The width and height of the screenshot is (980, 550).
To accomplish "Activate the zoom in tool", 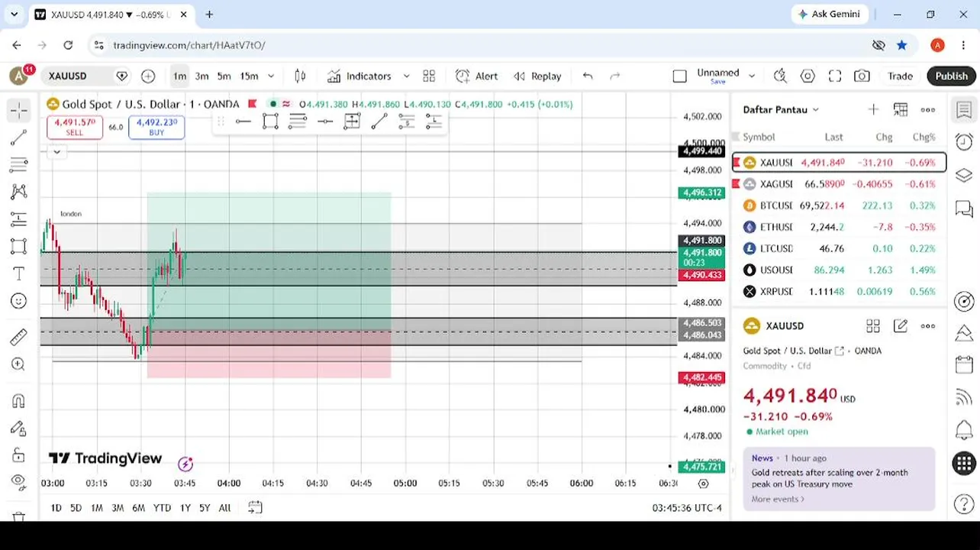I will click(19, 364).
